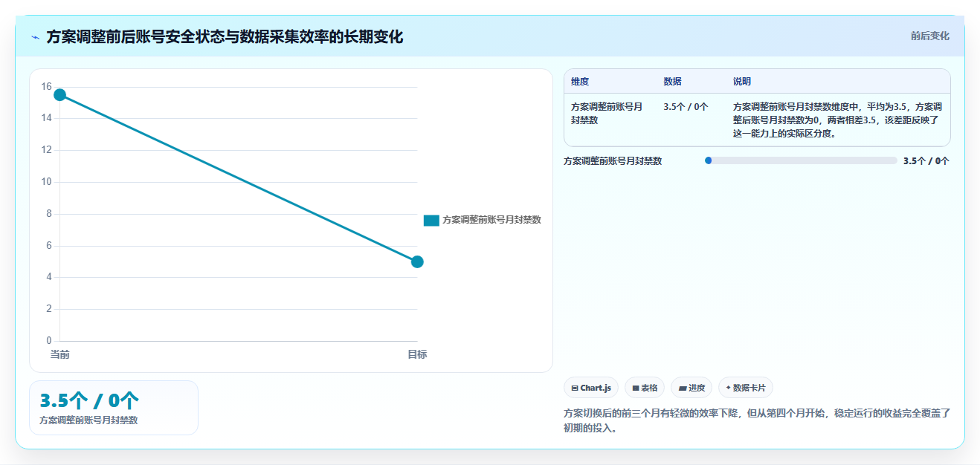Click the Chart.js tag icon
This screenshot has width=980, height=465.
coord(575,388)
